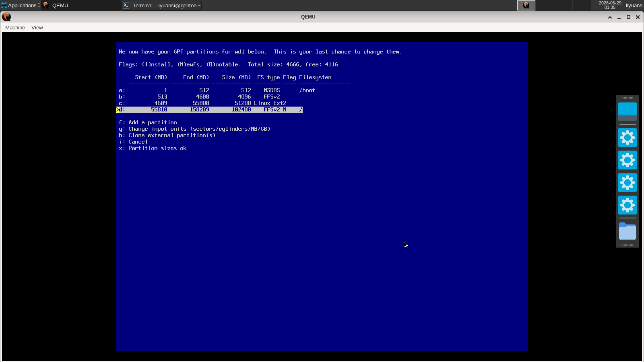The height and width of the screenshot is (362, 644).
Task: Click the Terminal icon in the taskbar
Action: tap(126, 5)
